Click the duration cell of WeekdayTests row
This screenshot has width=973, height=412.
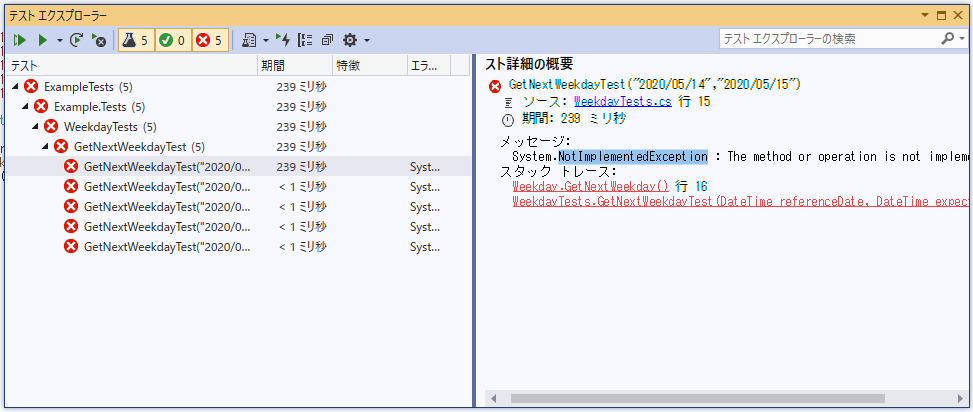point(302,127)
